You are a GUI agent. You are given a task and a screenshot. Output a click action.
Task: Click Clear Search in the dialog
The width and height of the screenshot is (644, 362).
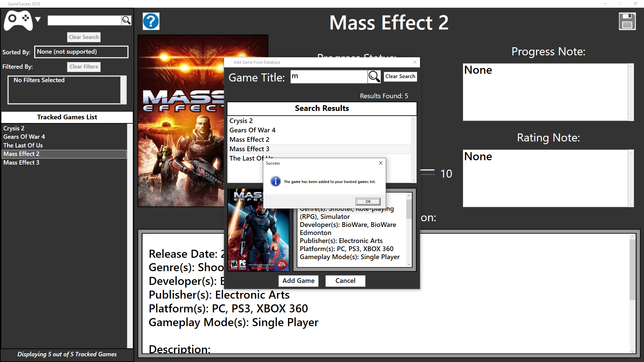tap(400, 76)
